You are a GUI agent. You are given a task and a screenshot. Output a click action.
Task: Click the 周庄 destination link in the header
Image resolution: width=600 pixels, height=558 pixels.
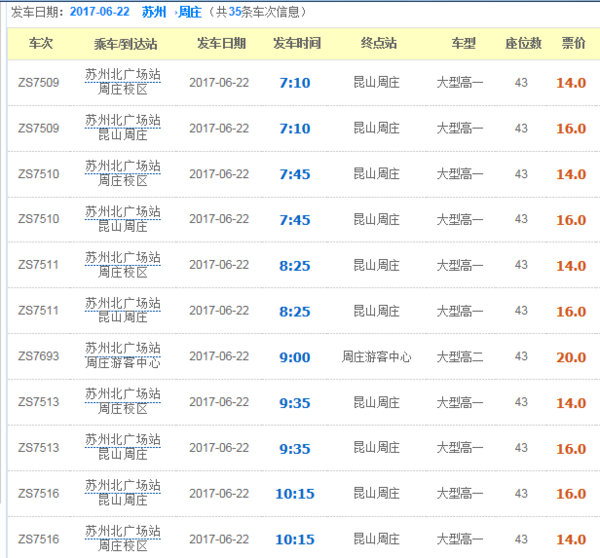pyautogui.click(x=190, y=12)
